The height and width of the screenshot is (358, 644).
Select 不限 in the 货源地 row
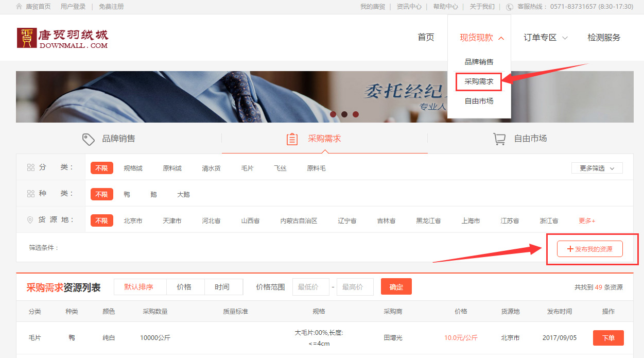click(101, 220)
